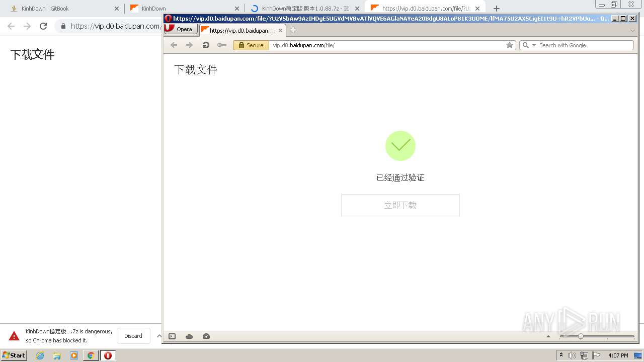The height and width of the screenshot is (362, 644).
Task: Focus the Opera address field
Action: [x=387, y=45]
